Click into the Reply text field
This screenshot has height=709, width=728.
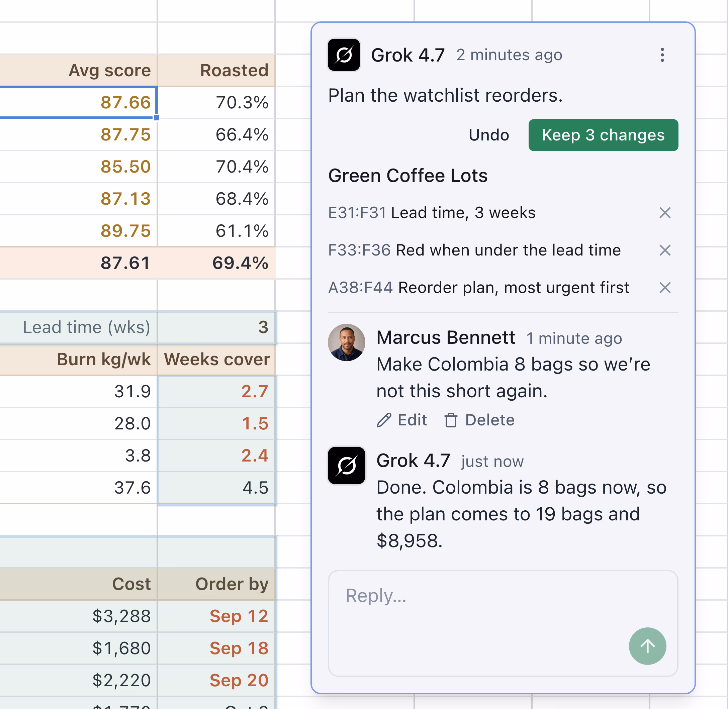(503, 623)
